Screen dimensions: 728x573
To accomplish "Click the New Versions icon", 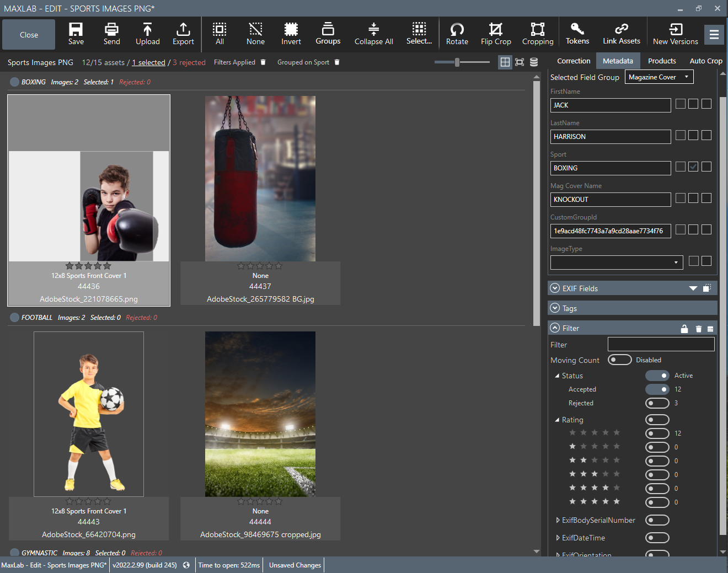I will 675,34.
